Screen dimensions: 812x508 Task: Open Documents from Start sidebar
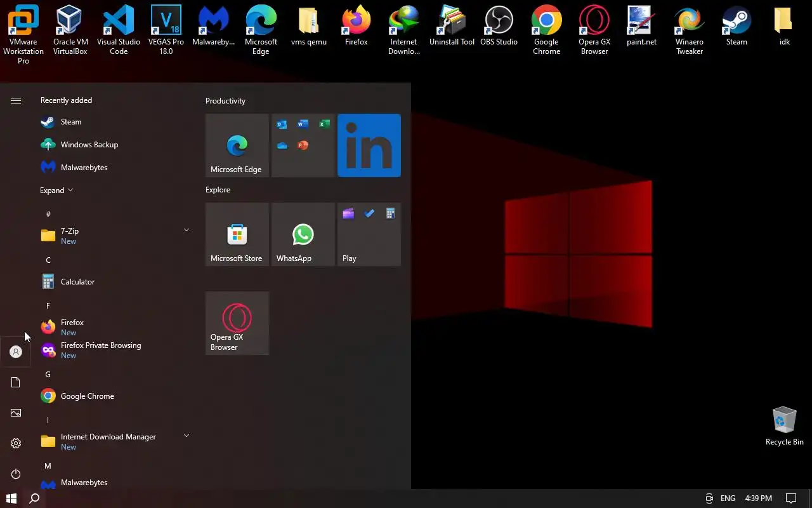click(x=16, y=382)
